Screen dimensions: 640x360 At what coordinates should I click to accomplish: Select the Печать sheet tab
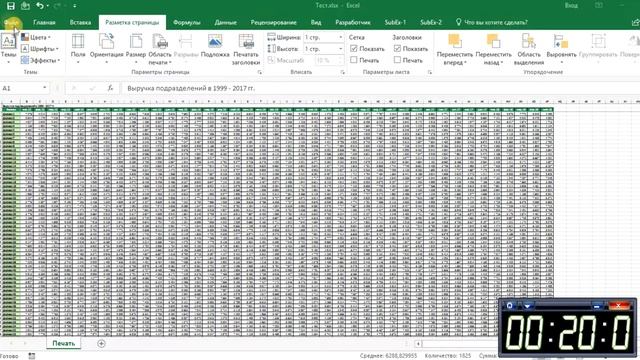[64, 343]
